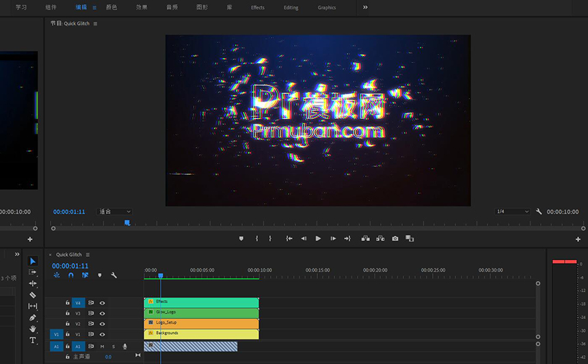This screenshot has width=588, height=364.
Task: Click the Lift button
Action: (x=365, y=238)
